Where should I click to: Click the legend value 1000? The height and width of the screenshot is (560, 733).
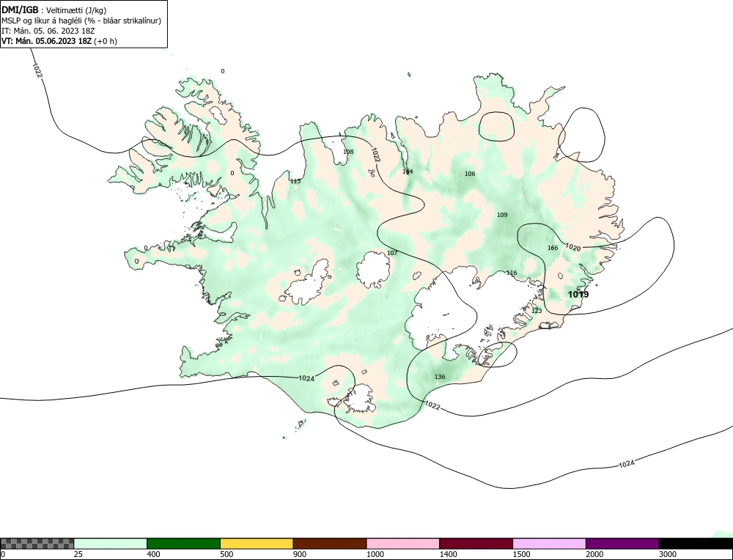[x=375, y=554]
